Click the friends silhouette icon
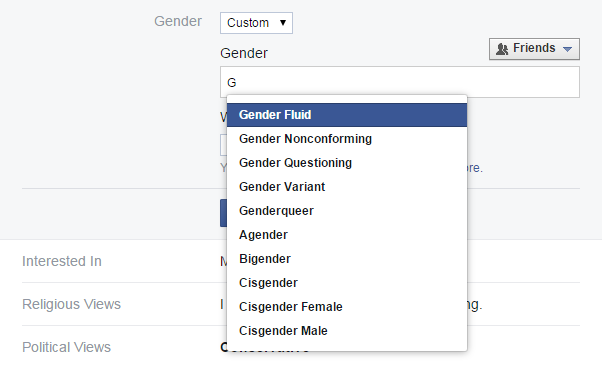The image size is (602, 366). pos(502,49)
